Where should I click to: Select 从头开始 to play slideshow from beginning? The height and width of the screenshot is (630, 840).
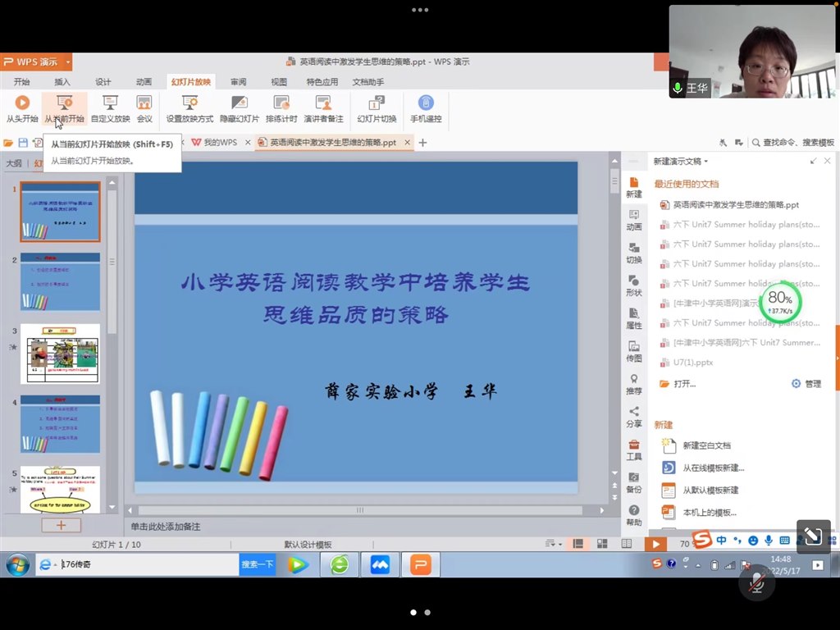(x=23, y=107)
